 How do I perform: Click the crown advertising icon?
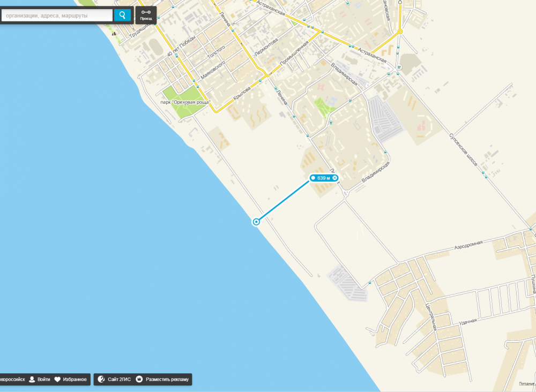pos(139,379)
